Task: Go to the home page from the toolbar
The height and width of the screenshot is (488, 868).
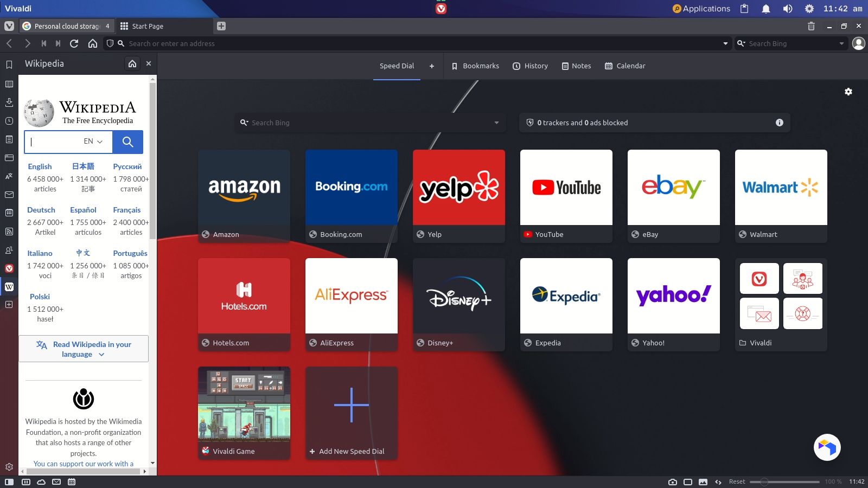Action: 93,43
